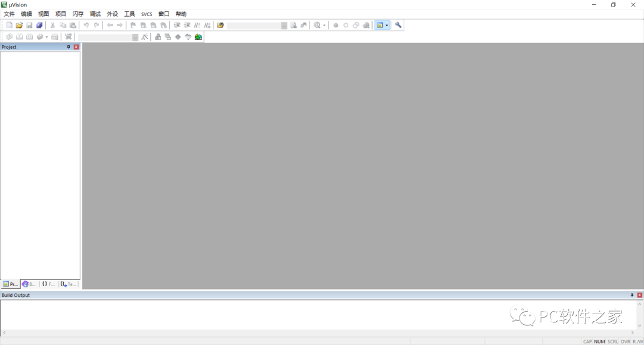
Task: Click the Uncomment selection icon
Action: tap(207, 25)
